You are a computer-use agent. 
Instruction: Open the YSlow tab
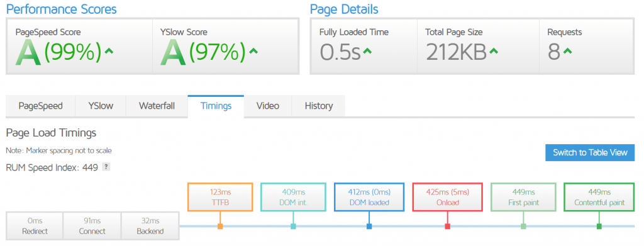point(101,106)
